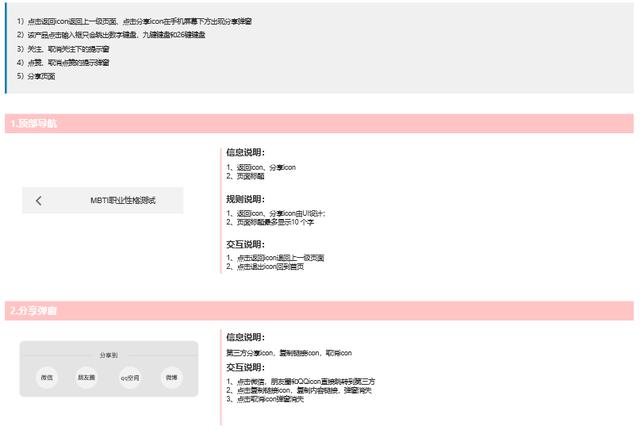
Task: Tap the back arrow in the MBTI navigation bar
Action: (x=38, y=200)
